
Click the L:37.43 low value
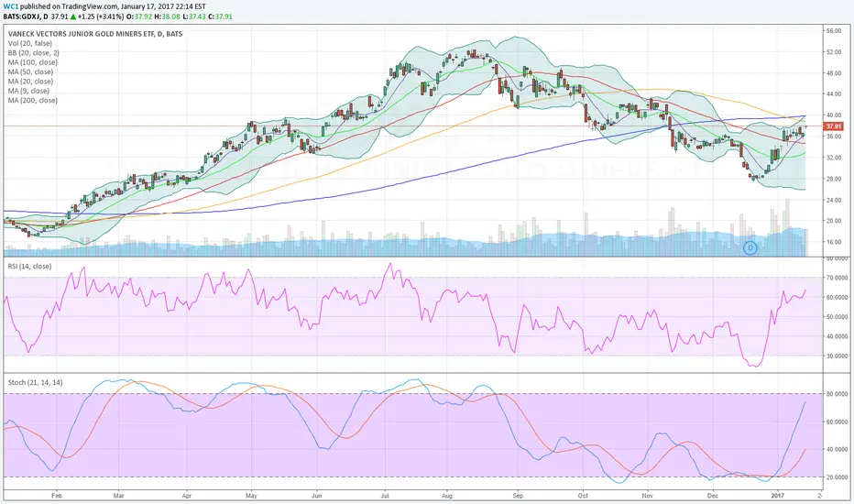point(194,16)
